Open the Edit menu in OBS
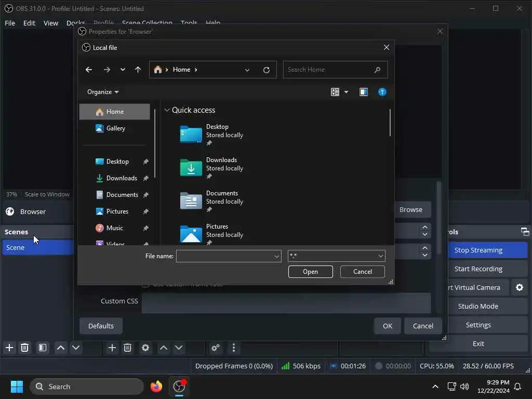Viewport: 532px width, 399px height. click(x=29, y=23)
